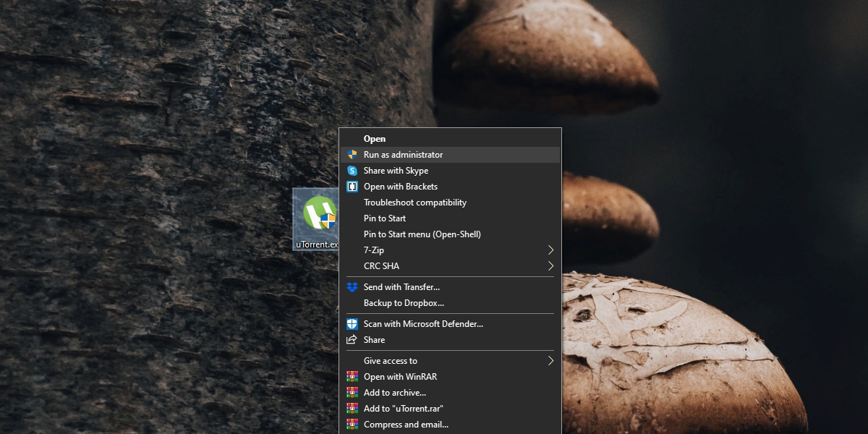Select the Share menu entry
The image size is (868, 434).
[x=450, y=340]
